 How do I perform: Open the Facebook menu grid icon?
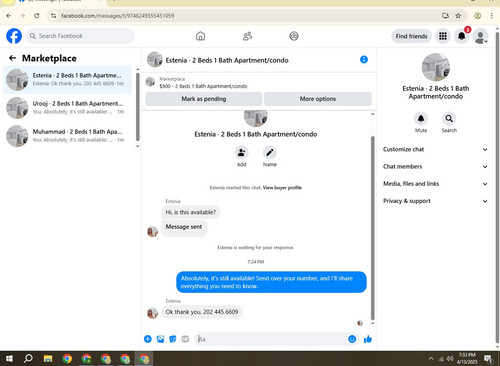point(443,36)
